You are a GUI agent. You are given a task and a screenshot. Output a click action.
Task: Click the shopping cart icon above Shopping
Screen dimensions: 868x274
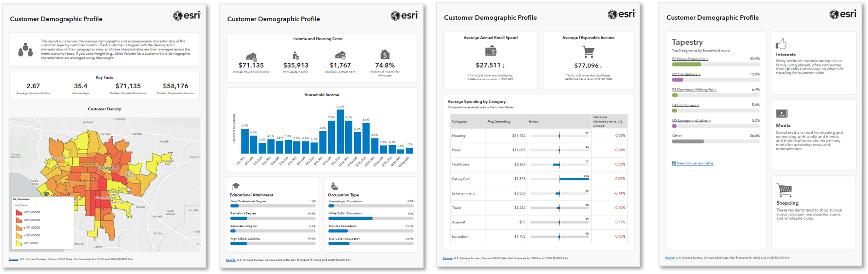coord(784,191)
